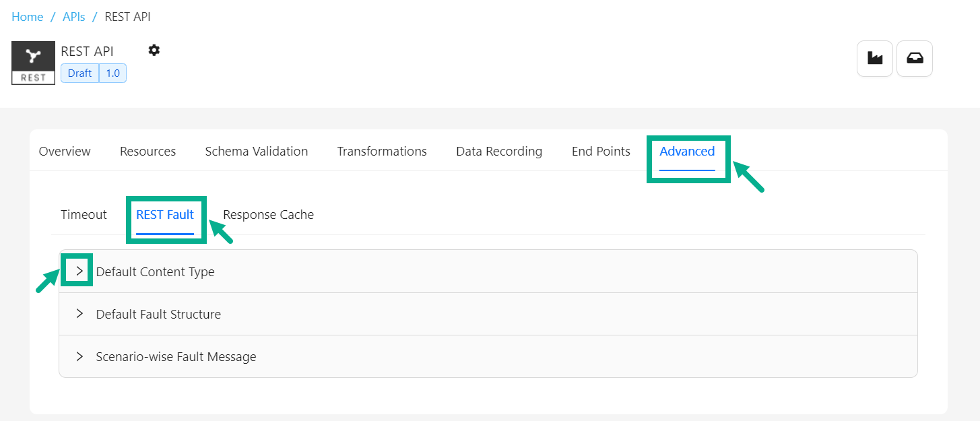Open the Schema Validation tab
The image size is (980, 421).
pyautogui.click(x=256, y=152)
